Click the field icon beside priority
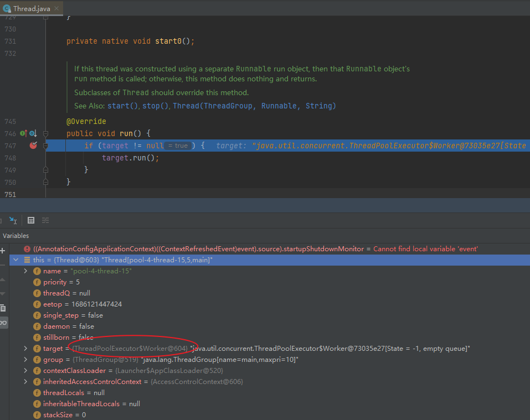 37,282
